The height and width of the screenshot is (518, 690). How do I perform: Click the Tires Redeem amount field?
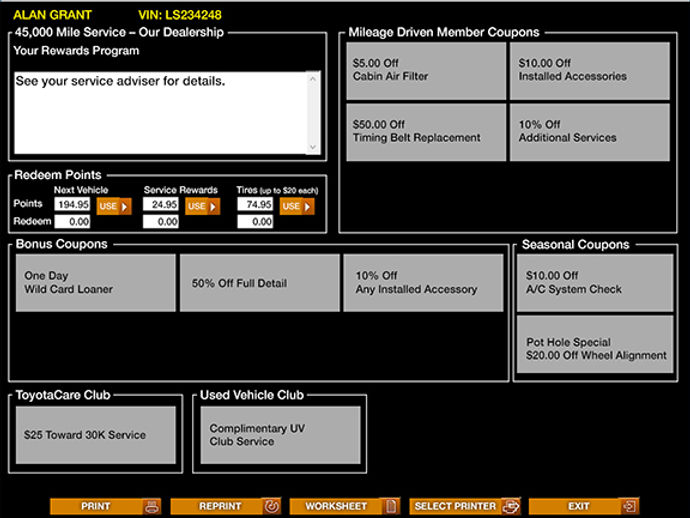255,221
